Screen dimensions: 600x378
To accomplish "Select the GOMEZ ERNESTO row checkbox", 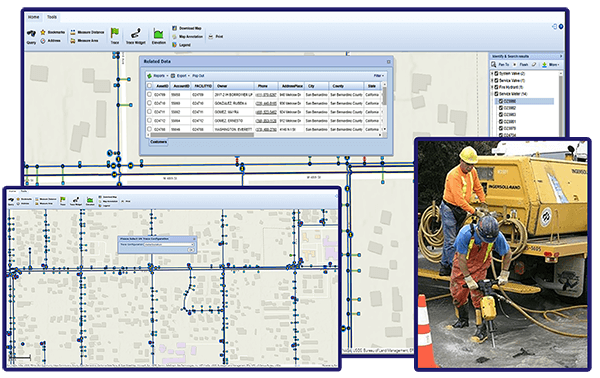I will point(149,121).
